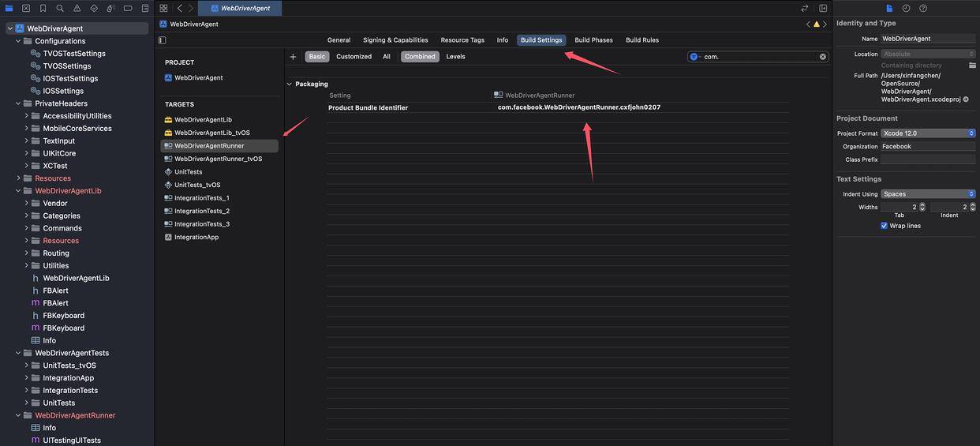Click the Organization field
Screen dimensions: 980x446
coord(928,147)
